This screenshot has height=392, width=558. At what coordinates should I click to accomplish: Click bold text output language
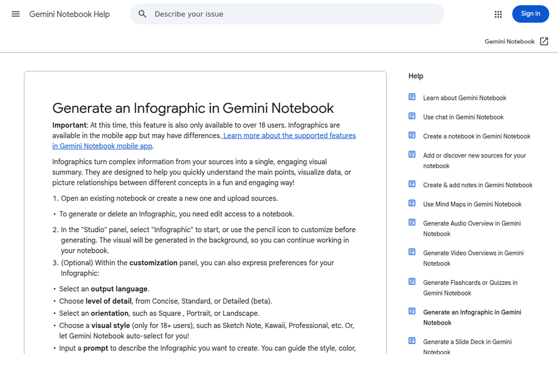click(119, 289)
